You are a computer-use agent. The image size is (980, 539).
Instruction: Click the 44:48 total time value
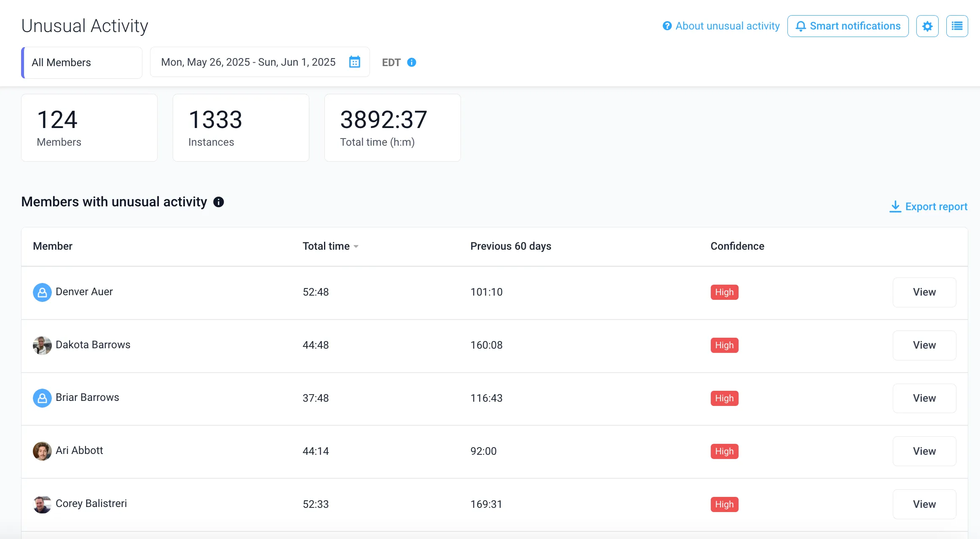[x=316, y=345]
